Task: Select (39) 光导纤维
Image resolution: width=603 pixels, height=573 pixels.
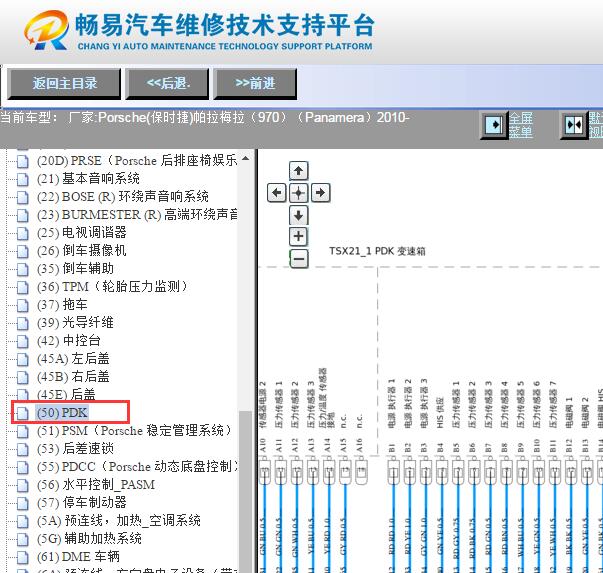Action: tap(75, 323)
